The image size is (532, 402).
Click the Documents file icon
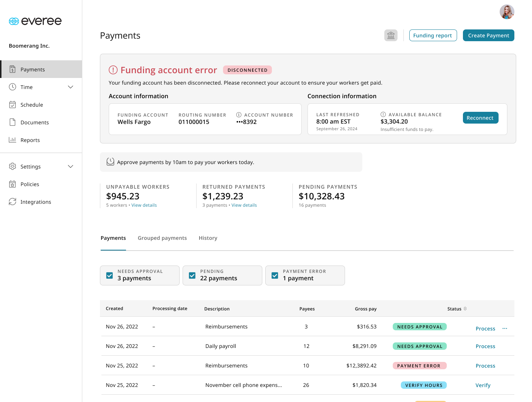[12, 122]
